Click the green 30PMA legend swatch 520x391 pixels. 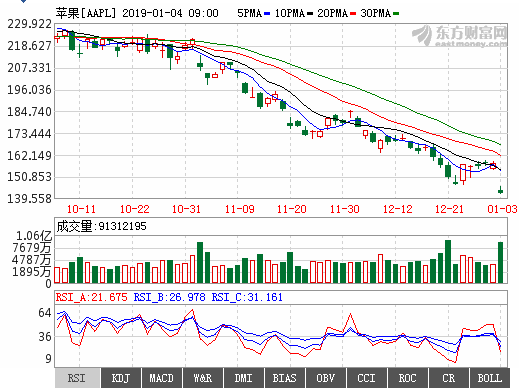point(396,14)
